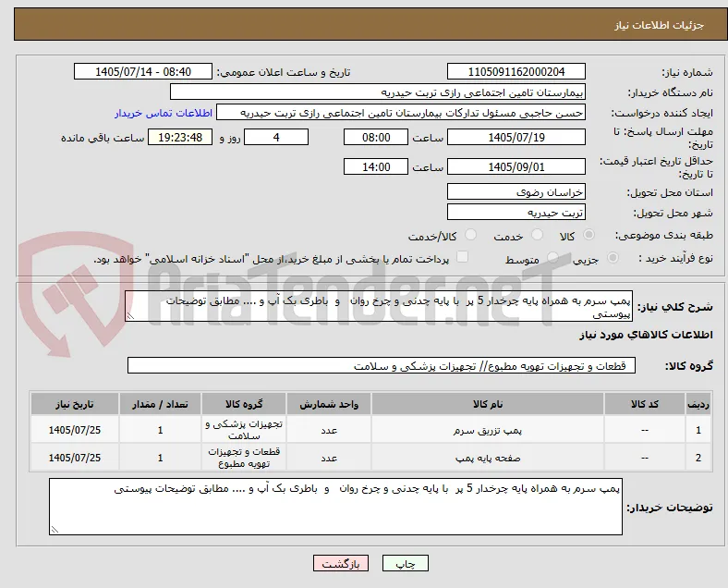728x588 pixels.
Task: Click the buyer organization name field
Action: pos(378,92)
